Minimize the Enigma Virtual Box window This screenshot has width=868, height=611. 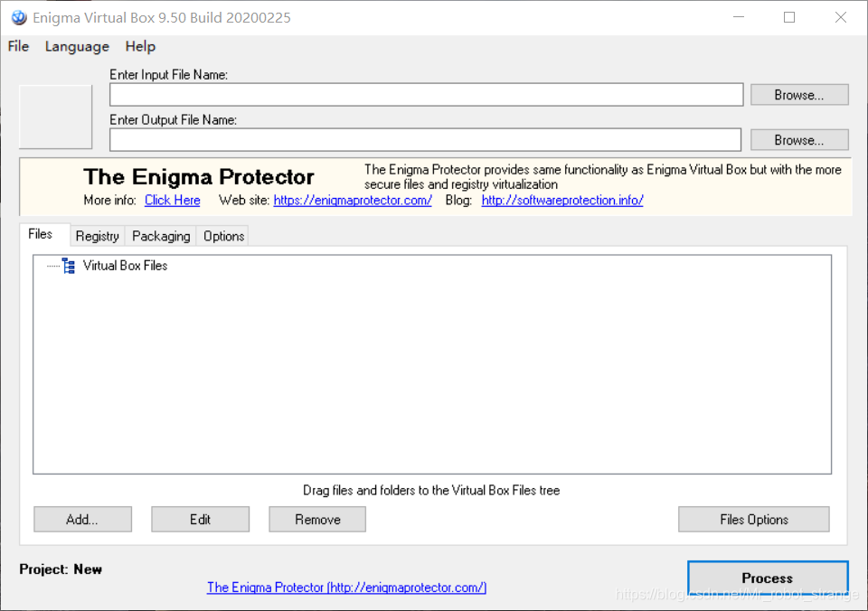(739, 18)
